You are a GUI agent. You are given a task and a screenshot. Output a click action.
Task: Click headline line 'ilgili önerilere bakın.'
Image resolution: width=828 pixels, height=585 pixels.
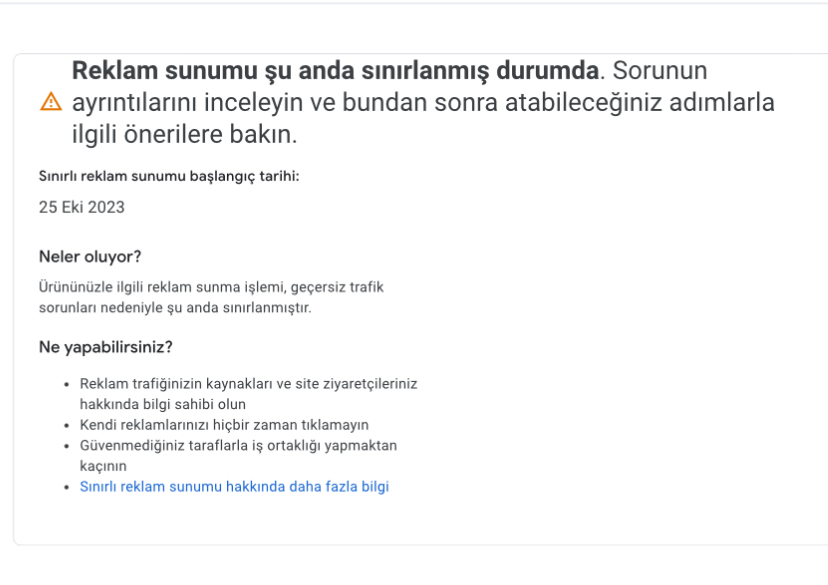[184, 134]
